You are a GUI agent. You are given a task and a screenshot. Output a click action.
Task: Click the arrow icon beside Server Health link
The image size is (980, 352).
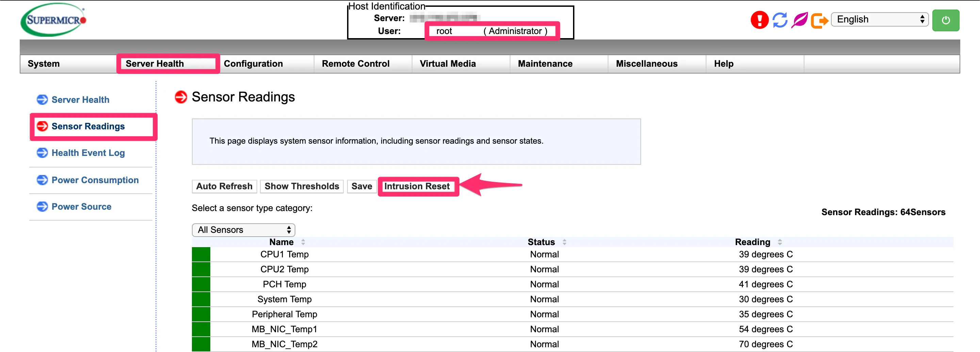(x=42, y=100)
